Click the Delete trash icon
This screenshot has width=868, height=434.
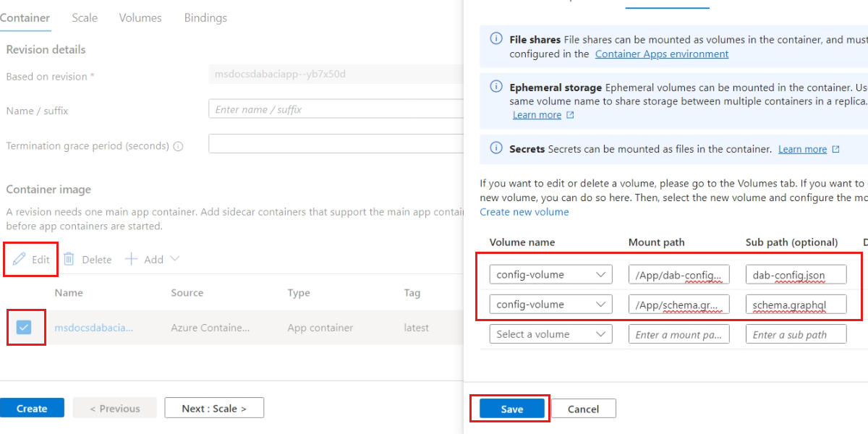[69, 259]
